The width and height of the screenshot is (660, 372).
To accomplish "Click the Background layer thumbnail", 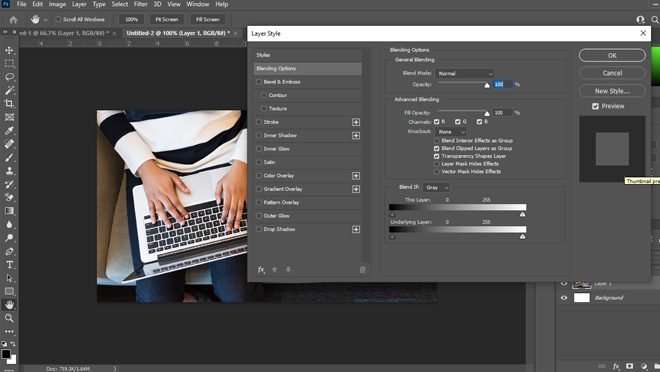I will pos(582,298).
